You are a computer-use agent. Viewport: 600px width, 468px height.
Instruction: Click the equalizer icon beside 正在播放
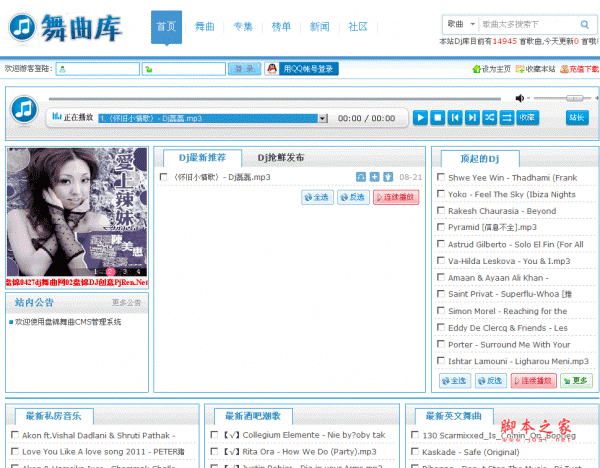coord(56,116)
